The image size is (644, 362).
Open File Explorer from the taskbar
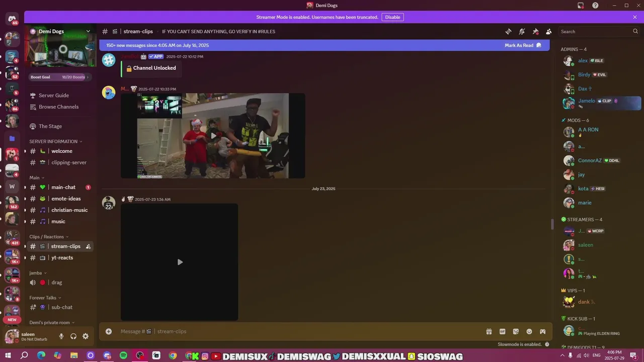point(74,355)
